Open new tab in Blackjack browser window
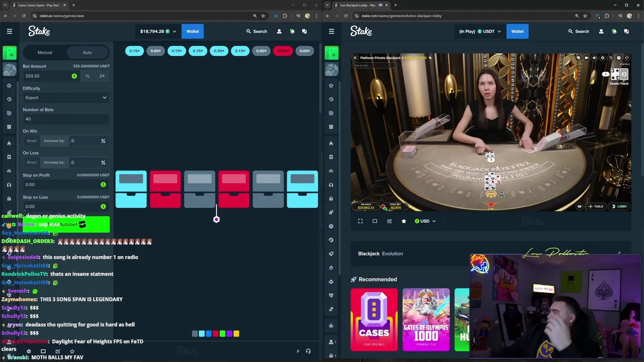Viewport: 644px width, 362px height. tap(395, 5)
